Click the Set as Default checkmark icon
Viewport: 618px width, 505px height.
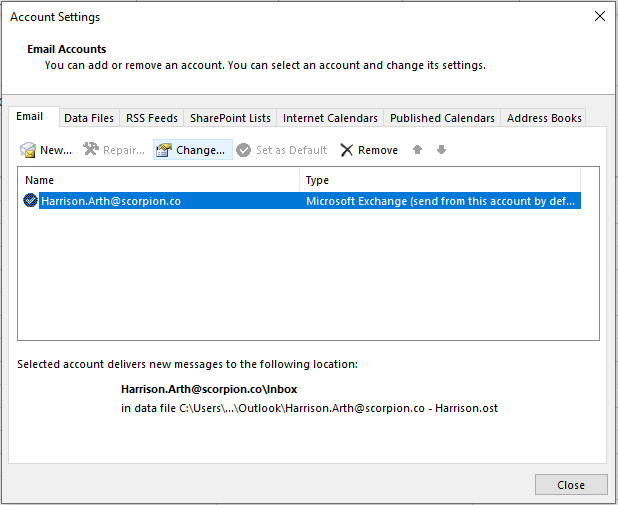[x=243, y=150]
